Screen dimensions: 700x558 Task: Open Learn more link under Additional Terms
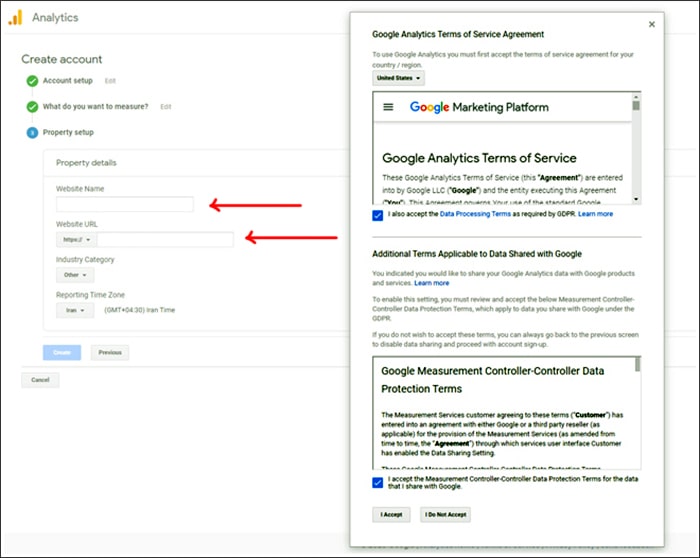[x=432, y=283]
